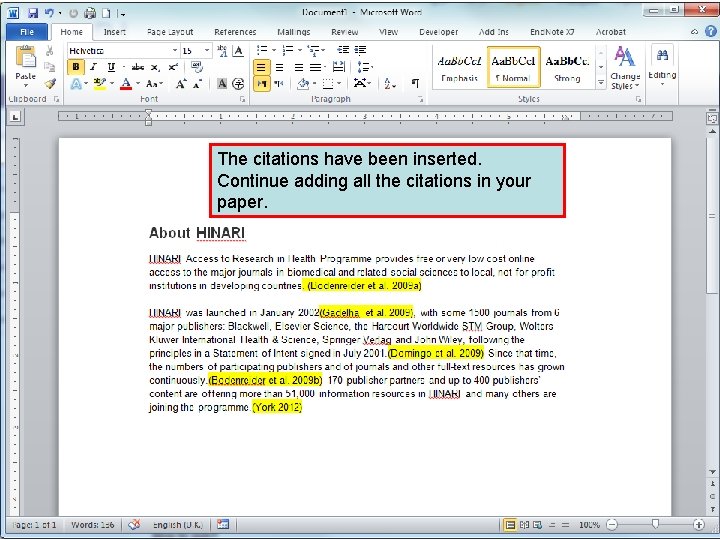
Task: Open the EndNote X7 tab
Action: coord(553,32)
